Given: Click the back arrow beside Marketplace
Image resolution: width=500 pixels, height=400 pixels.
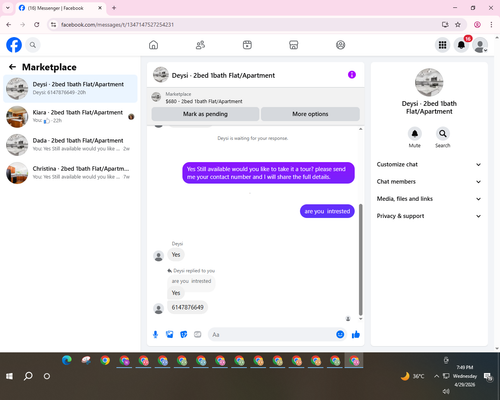Looking at the screenshot, I should [12, 67].
